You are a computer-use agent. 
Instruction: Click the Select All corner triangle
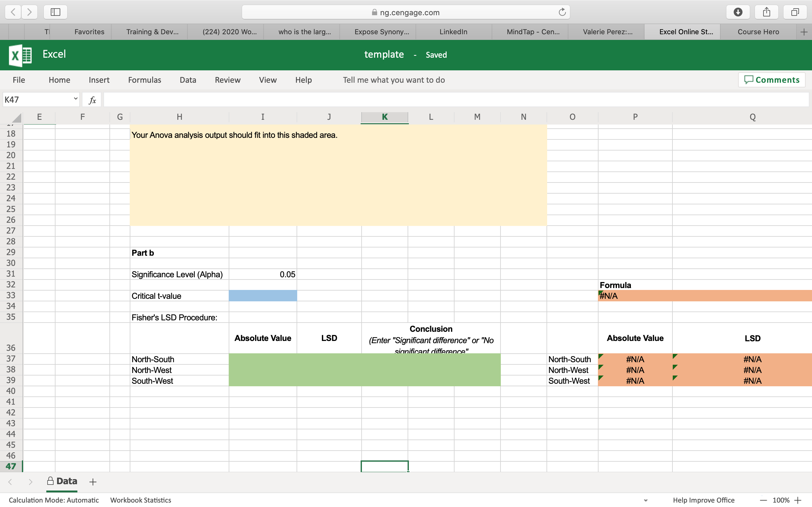pos(16,118)
